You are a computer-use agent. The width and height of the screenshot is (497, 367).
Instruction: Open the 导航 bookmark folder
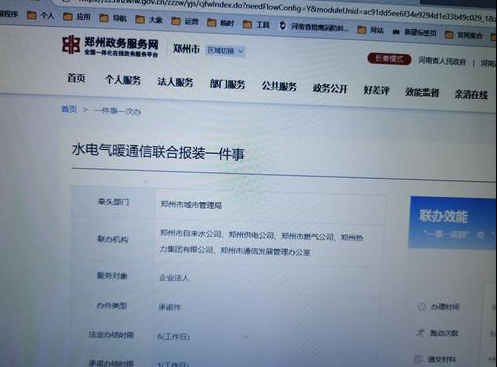pos(113,18)
